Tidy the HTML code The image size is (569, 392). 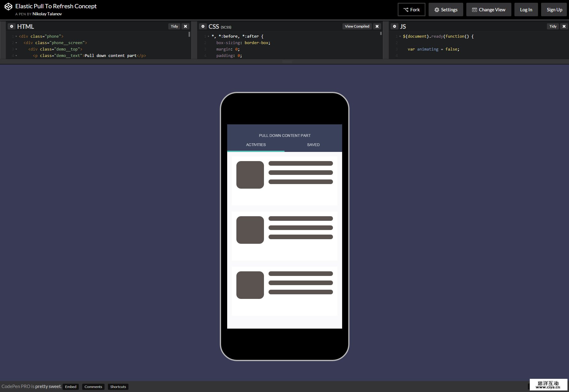pyautogui.click(x=174, y=26)
